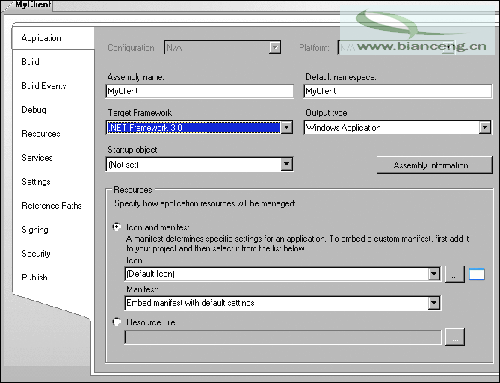Click the Resource file browse button
Screen dimensions: 500x383
coord(455,337)
